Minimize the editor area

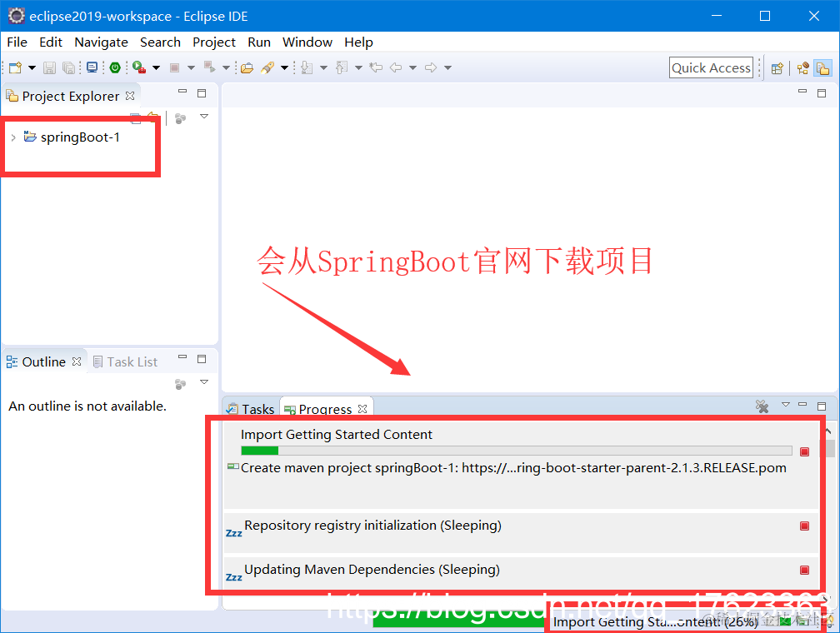(x=802, y=92)
